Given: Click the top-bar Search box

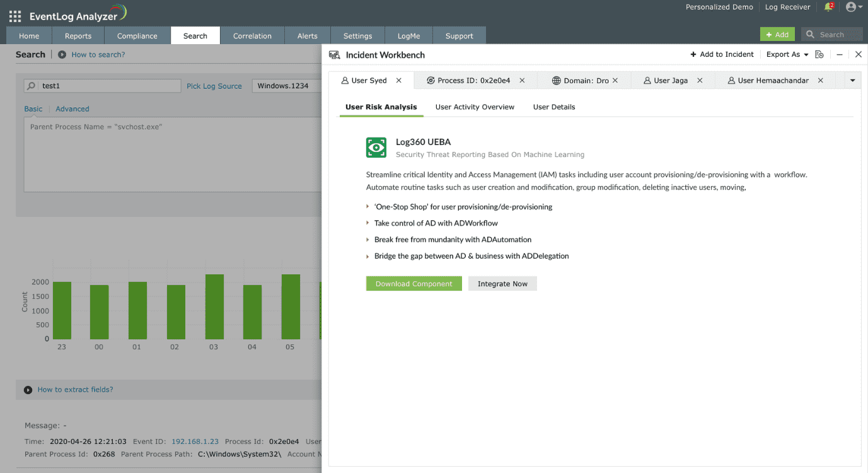Looking at the screenshot, I should (x=831, y=35).
